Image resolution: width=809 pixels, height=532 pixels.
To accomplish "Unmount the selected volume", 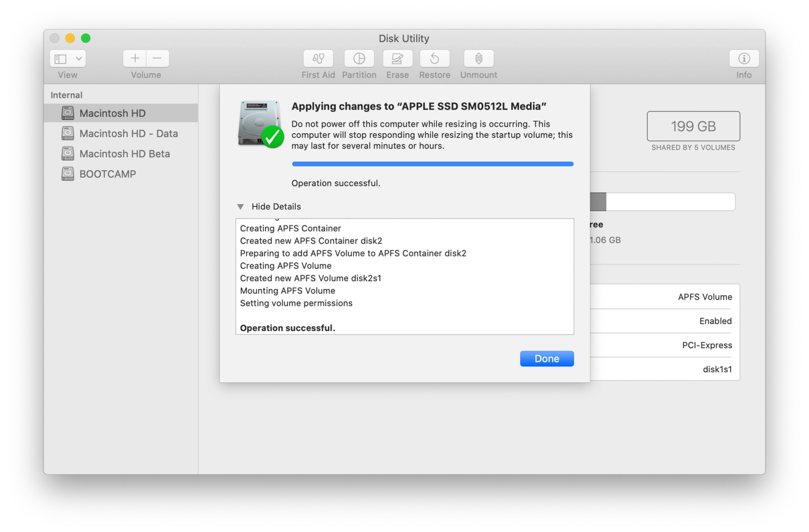I will (x=478, y=59).
